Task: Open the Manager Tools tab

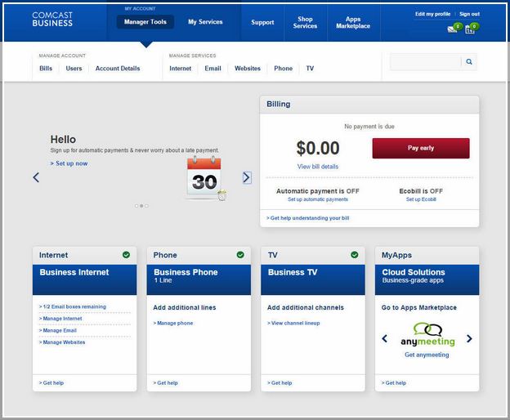Action: point(145,22)
